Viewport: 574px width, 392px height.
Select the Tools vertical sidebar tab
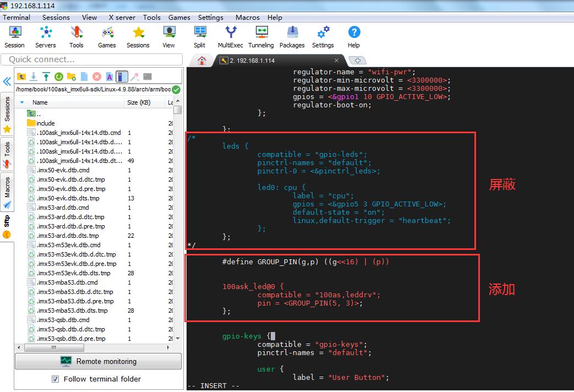(x=7, y=155)
